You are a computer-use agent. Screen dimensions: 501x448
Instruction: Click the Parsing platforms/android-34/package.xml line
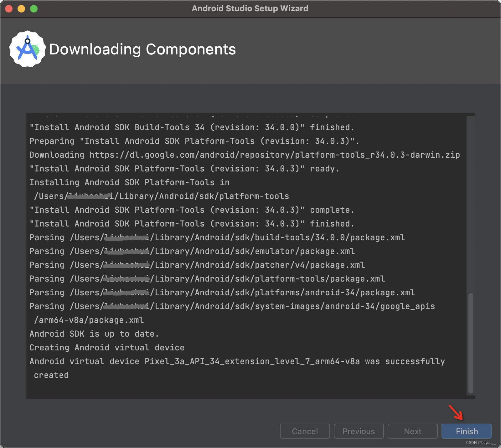pos(222,293)
